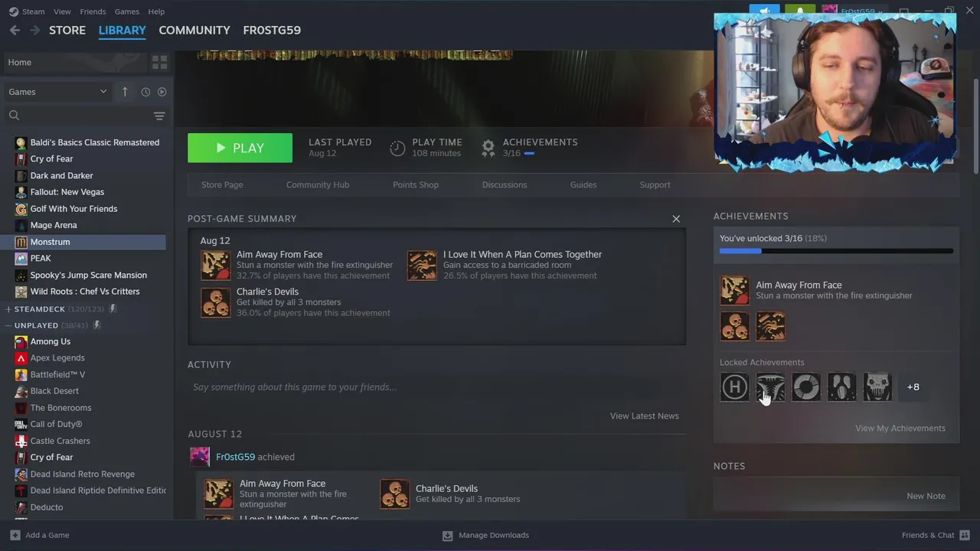The width and height of the screenshot is (980, 551).
Task: Click the library search magnifier icon
Action: point(14,116)
